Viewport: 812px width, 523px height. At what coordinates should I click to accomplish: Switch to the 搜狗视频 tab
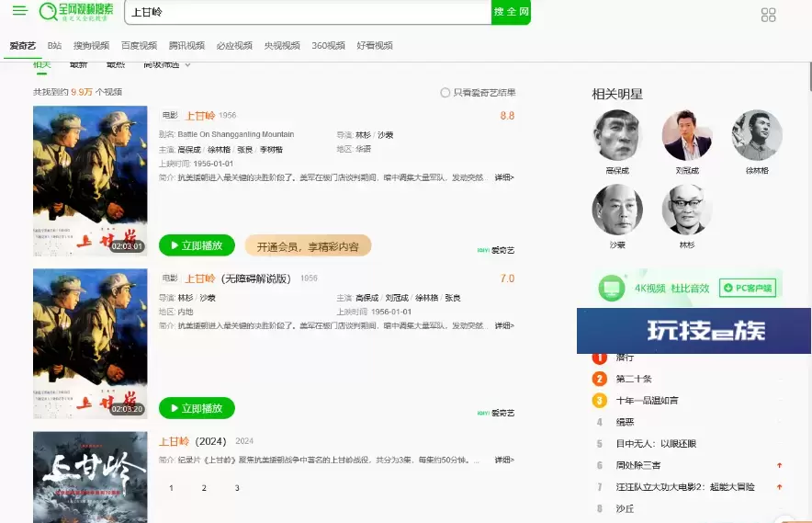coord(91,46)
